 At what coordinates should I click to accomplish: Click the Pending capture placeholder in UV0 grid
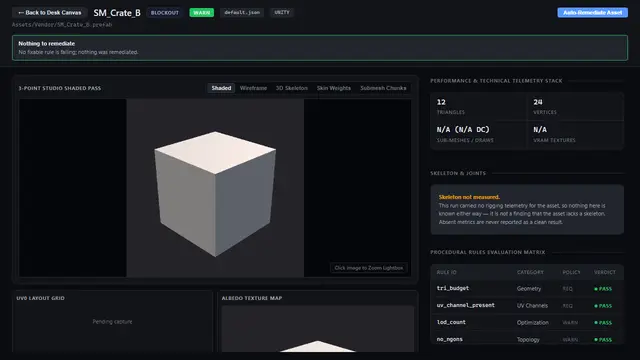(x=112, y=322)
